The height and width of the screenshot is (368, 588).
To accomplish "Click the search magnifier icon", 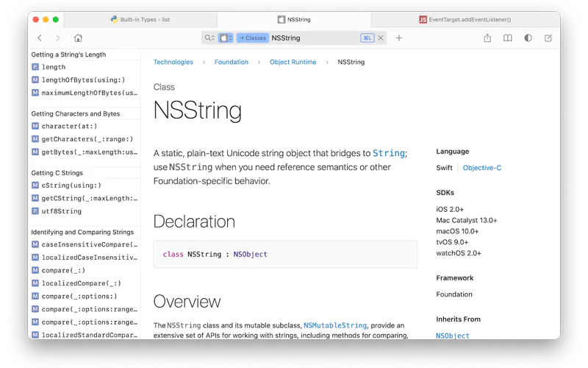I will pos(209,38).
